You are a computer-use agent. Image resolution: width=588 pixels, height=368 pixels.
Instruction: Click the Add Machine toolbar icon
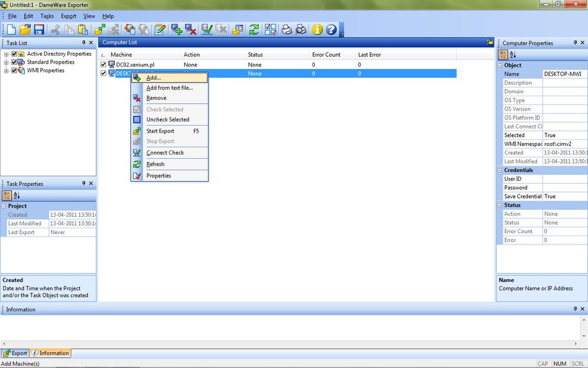coord(177,29)
